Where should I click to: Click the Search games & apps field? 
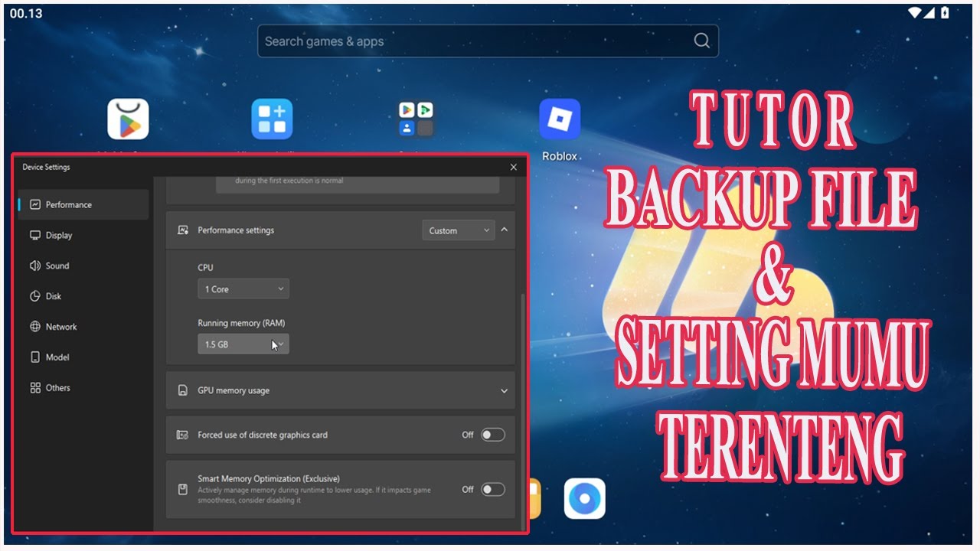point(488,41)
